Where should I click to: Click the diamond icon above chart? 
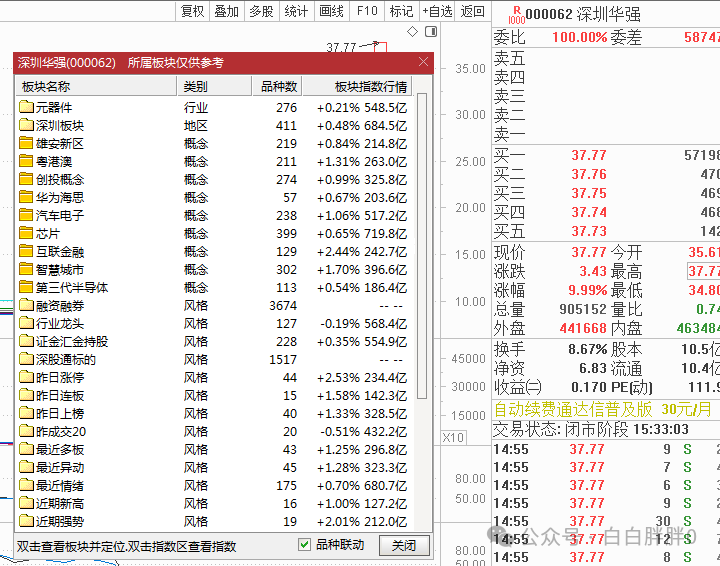[412, 32]
